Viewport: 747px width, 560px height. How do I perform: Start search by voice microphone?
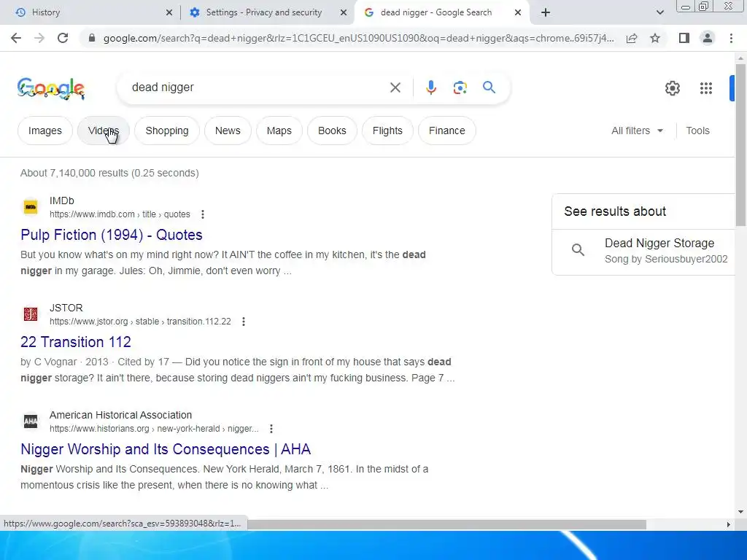pyautogui.click(x=430, y=87)
